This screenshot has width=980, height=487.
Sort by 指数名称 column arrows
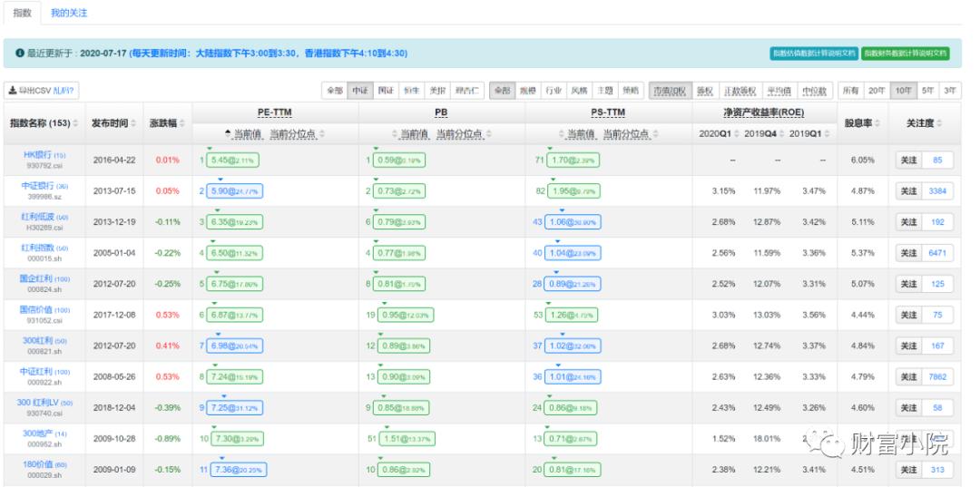pos(75,123)
